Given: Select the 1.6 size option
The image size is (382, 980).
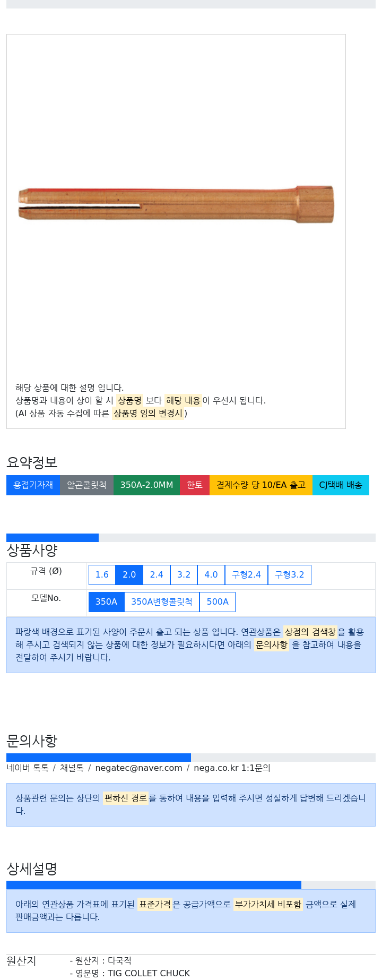Looking at the screenshot, I should pyautogui.click(x=102, y=575).
